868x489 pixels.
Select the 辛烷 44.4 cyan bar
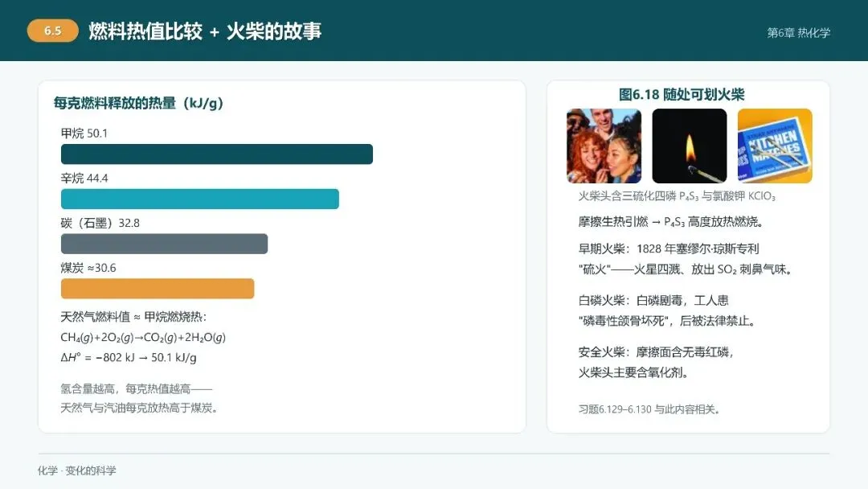(200, 199)
